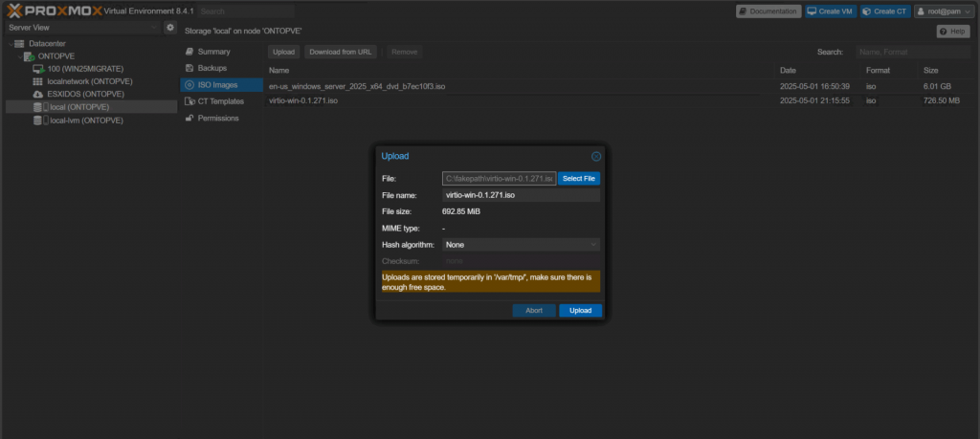The width and height of the screenshot is (980, 439).
Task: Collapse the ONTOPVE tree node
Action: (19, 56)
